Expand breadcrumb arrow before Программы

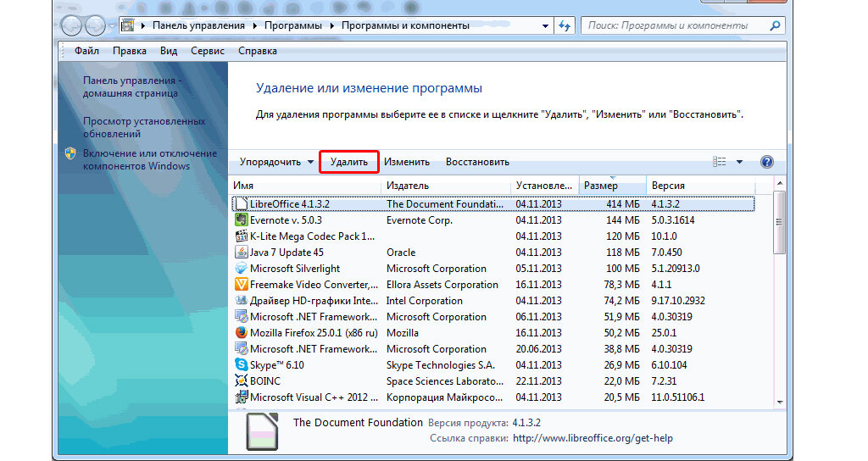[254, 25]
